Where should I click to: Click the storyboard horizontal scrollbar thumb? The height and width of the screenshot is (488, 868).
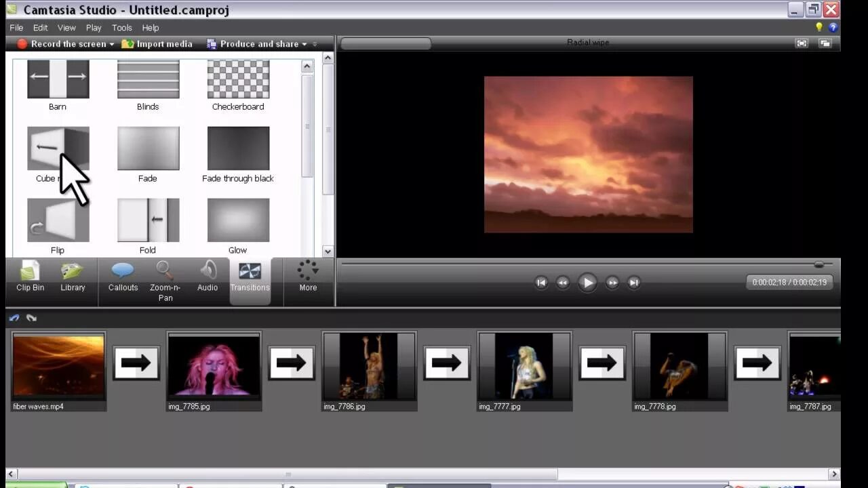click(x=288, y=474)
